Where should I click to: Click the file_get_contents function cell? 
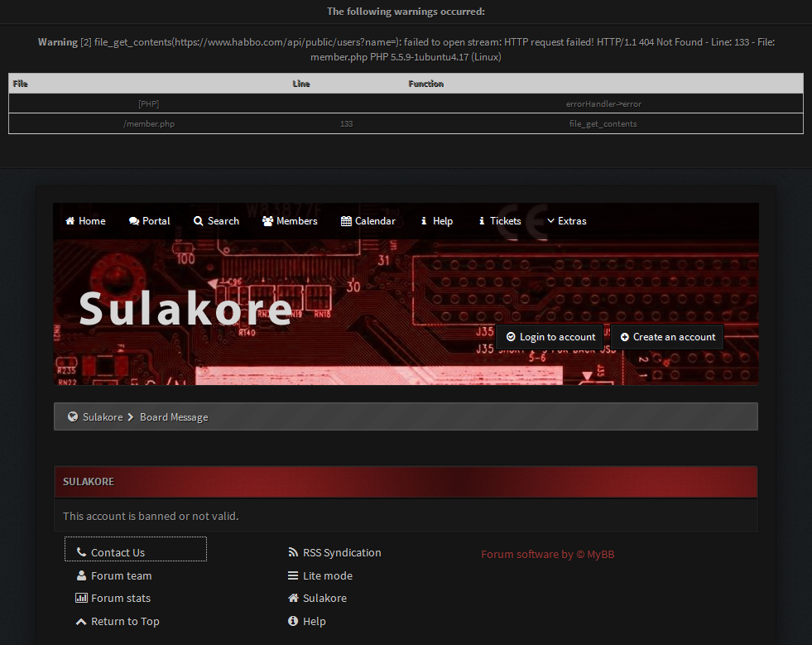(x=603, y=124)
